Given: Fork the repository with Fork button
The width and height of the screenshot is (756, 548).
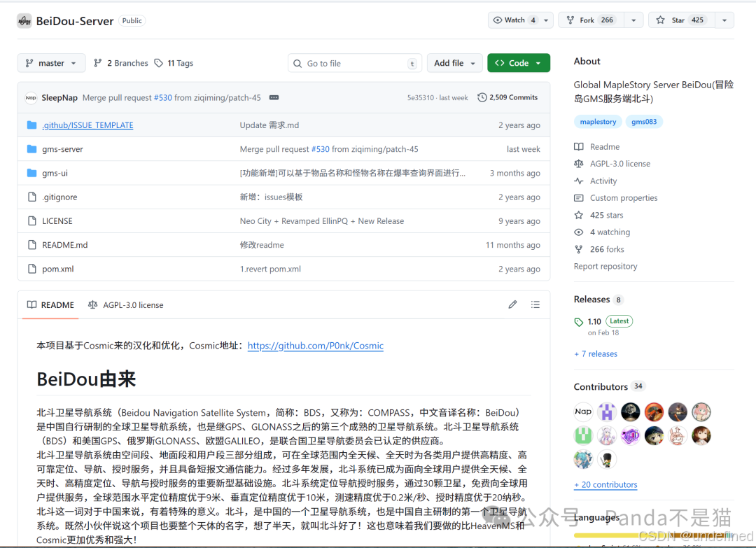Looking at the screenshot, I should click(591, 20).
